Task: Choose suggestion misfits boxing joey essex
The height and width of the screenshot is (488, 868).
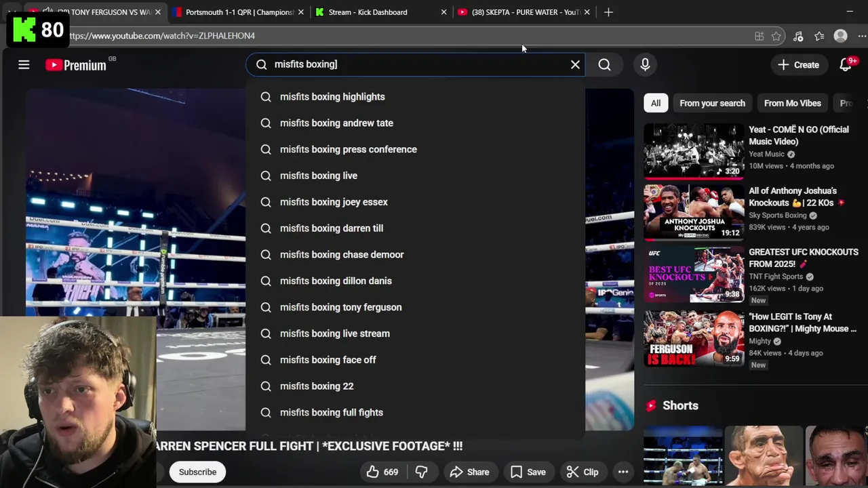Action: coord(415,202)
